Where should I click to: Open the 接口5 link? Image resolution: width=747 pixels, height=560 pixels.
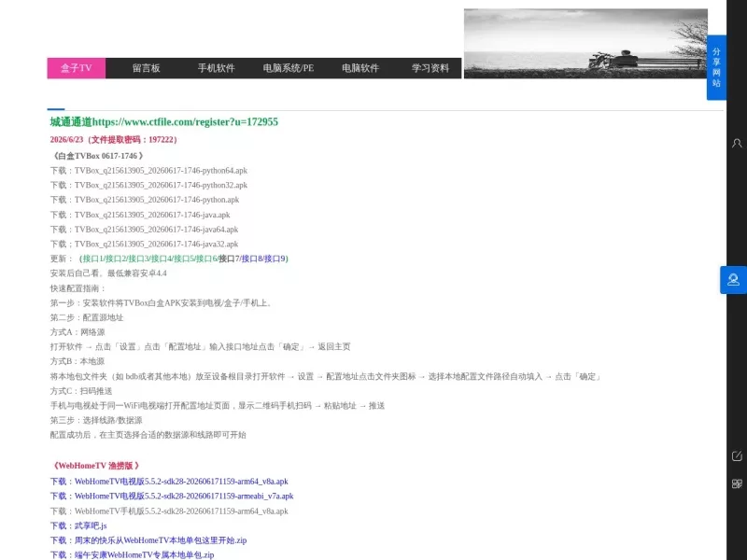point(184,259)
